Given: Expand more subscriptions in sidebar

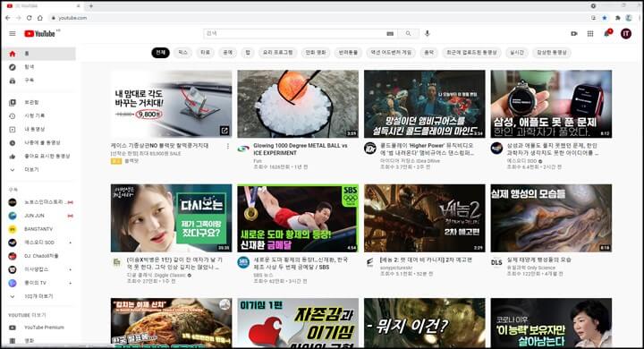Looking at the screenshot, I should [x=38, y=296].
